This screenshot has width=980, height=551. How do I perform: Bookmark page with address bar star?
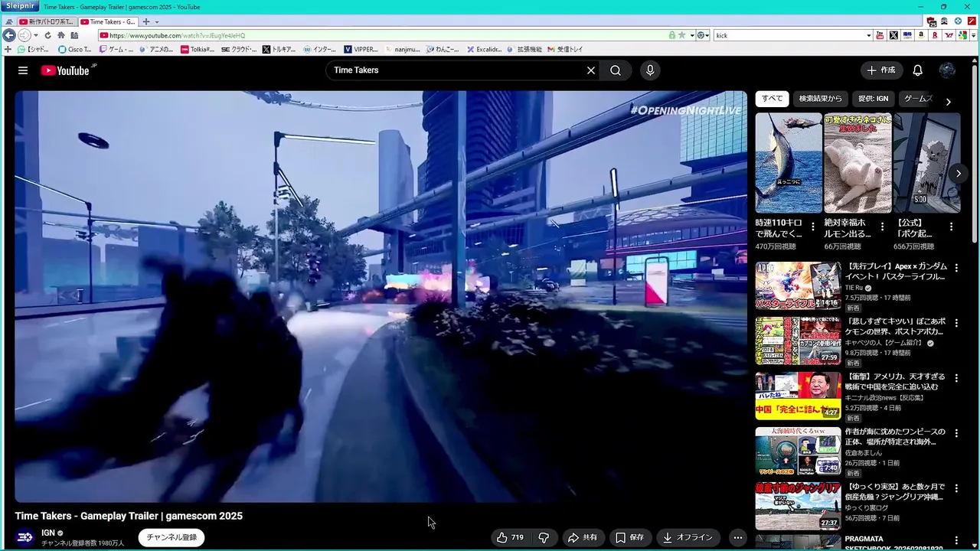tap(681, 35)
